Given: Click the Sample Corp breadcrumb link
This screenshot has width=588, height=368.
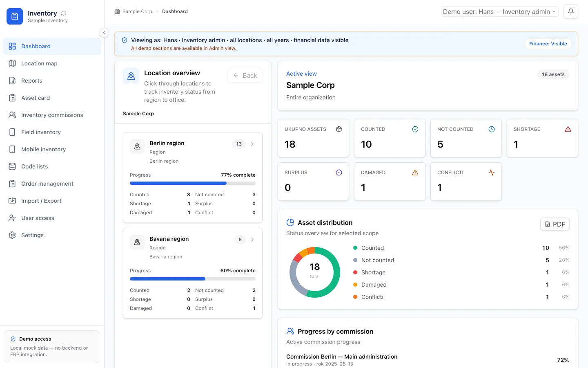Looking at the screenshot, I should pyautogui.click(x=137, y=11).
